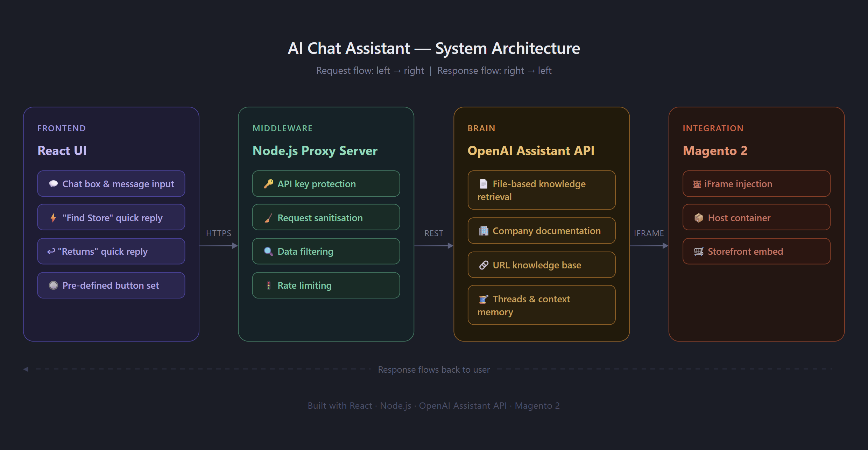Pick the Storefront embed card

coord(756,251)
